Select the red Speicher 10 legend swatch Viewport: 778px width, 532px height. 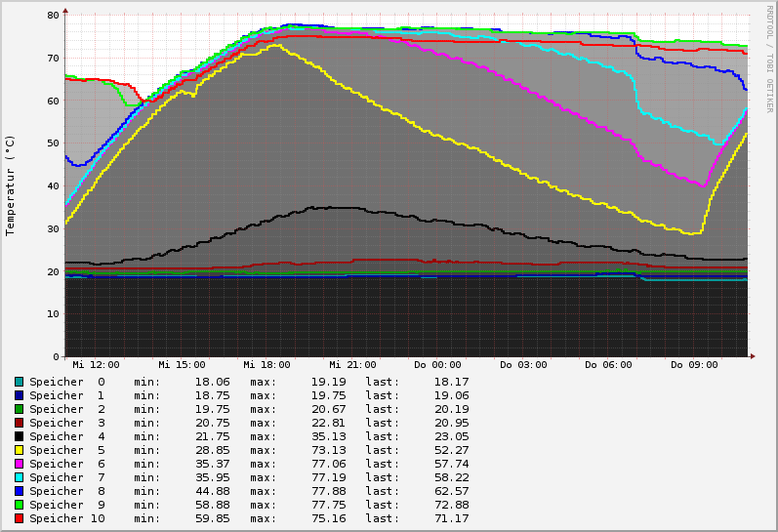(19, 518)
